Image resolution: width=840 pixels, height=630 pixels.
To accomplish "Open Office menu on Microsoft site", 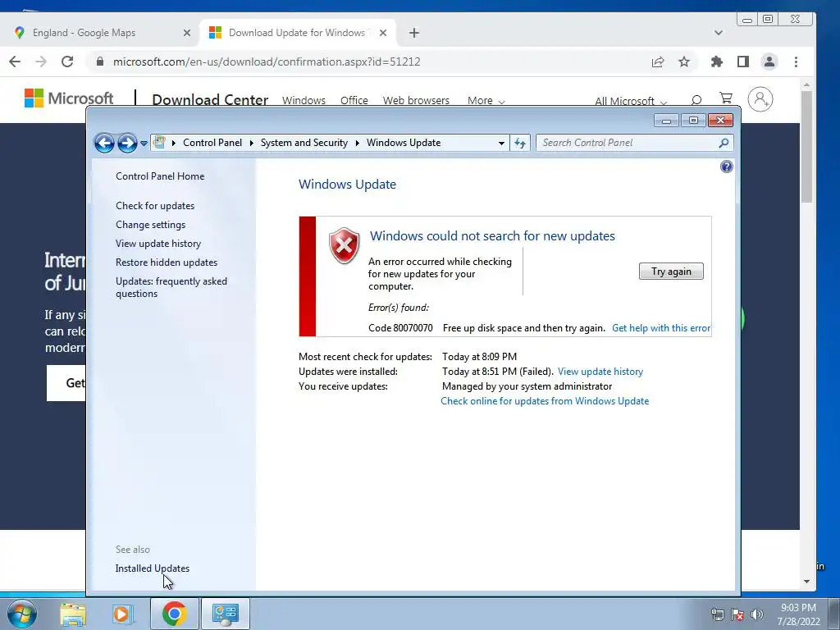I will pos(354,100).
